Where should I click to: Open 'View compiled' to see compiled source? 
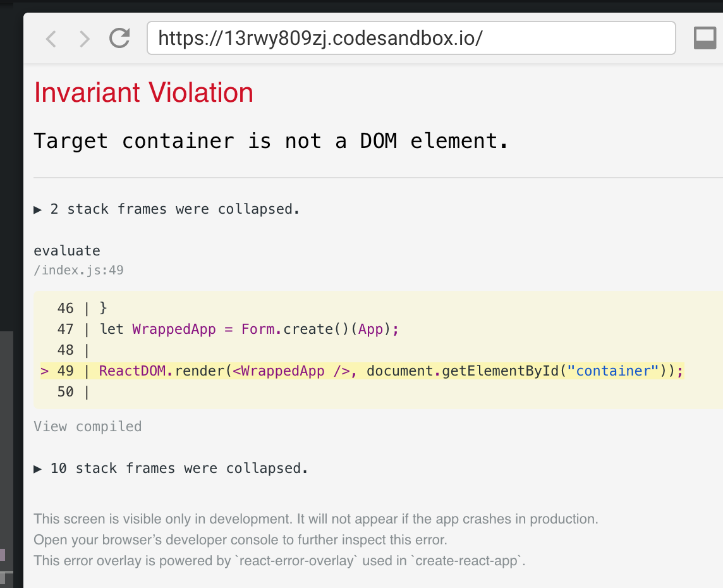point(87,426)
